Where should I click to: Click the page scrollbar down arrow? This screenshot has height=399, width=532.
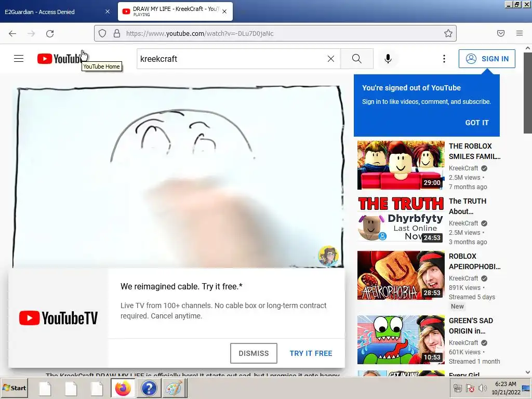[x=528, y=372]
